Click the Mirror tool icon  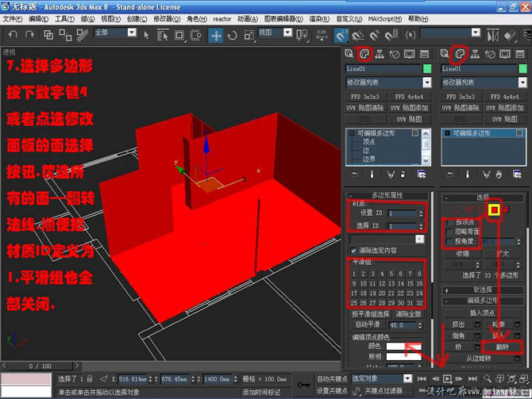[492, 35]
